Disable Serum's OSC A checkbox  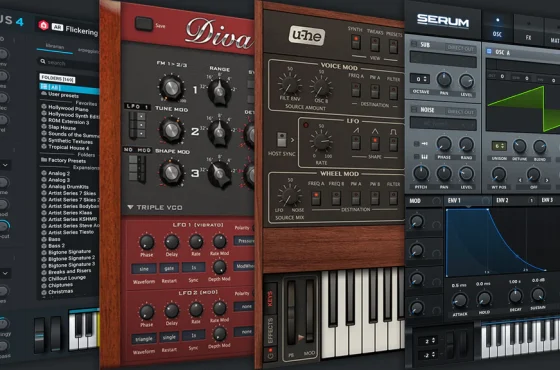coord(489,51)
